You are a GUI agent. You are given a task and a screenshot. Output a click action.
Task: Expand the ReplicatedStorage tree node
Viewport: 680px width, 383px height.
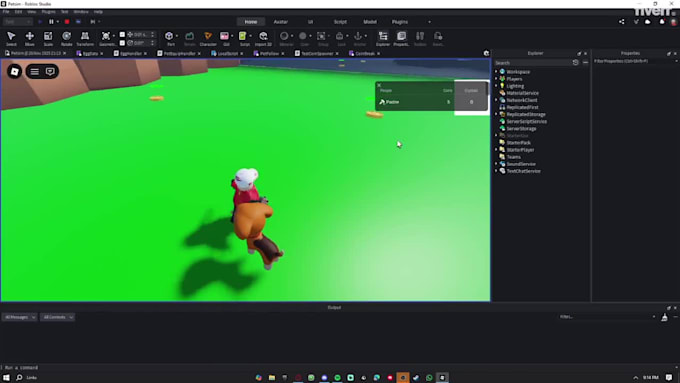(496, 114)
